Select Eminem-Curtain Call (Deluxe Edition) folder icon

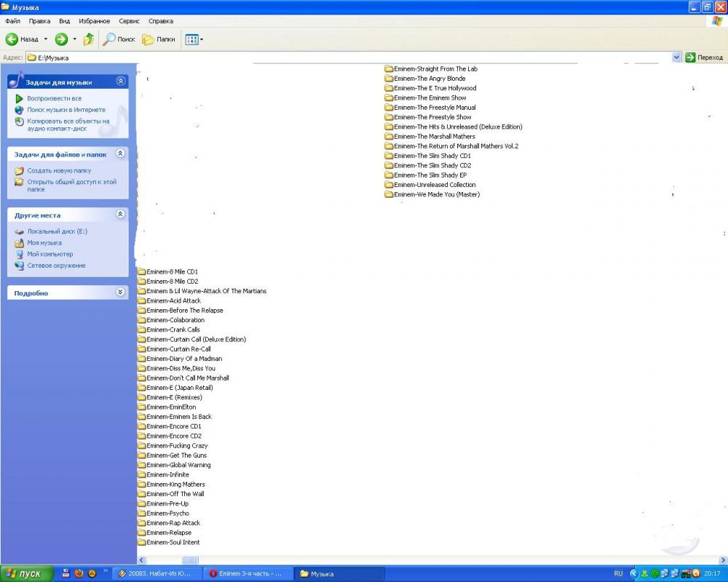click(142, 339)
